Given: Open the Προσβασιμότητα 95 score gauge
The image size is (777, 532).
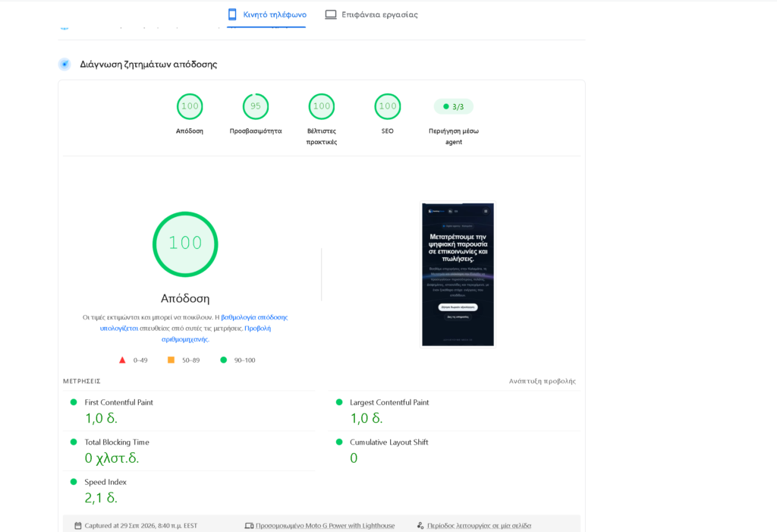Looking at the screenshot, I should (256, 106).
